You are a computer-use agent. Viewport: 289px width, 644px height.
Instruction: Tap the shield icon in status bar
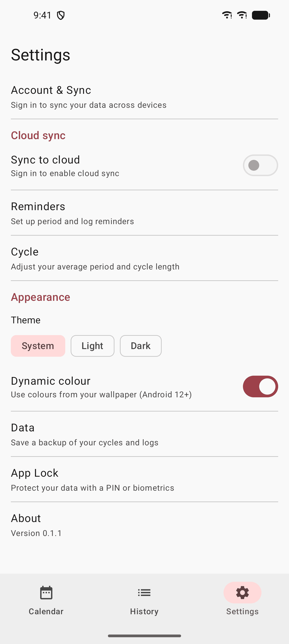(61, 16)
